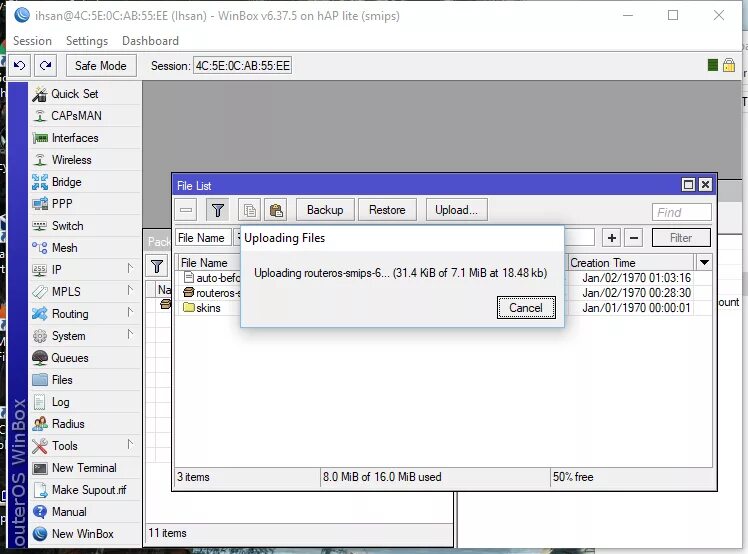748x554 pixels.
Task: Click File Name column header
Action: click(209, 262)
